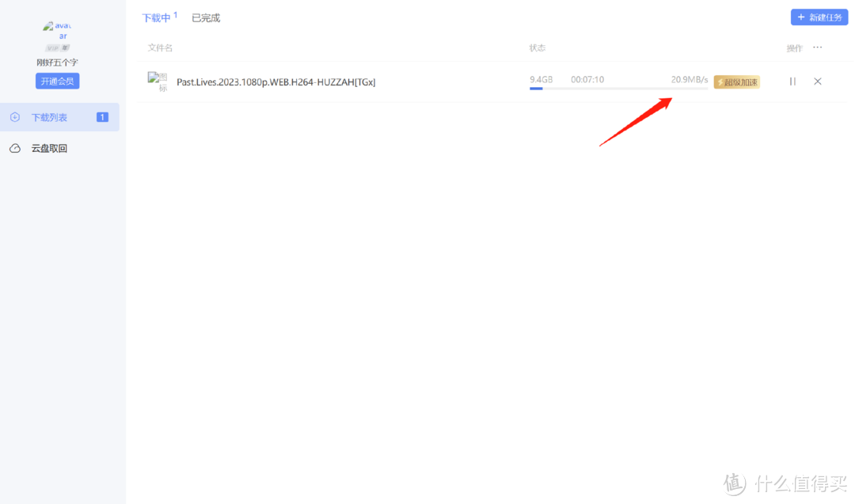
Task: Open 下载列表 in the sidebar
Action: pyautogui.click(x=59, y=117)
